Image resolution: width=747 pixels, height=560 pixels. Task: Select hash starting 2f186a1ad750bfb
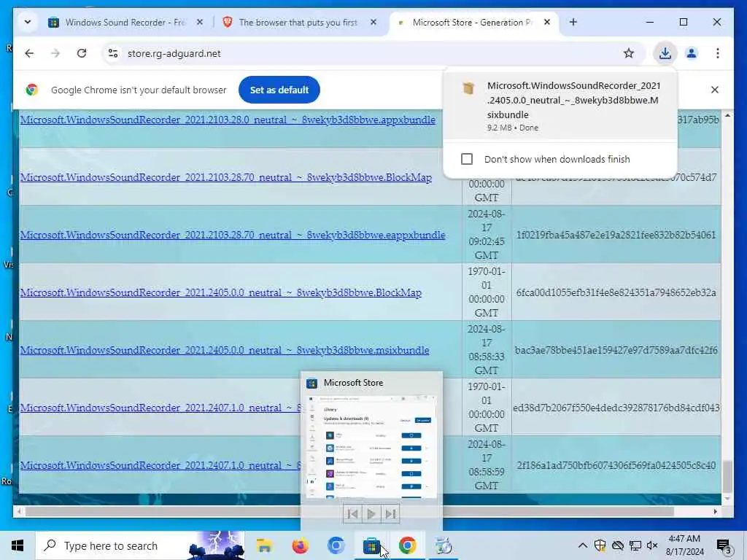pos(616,465)
